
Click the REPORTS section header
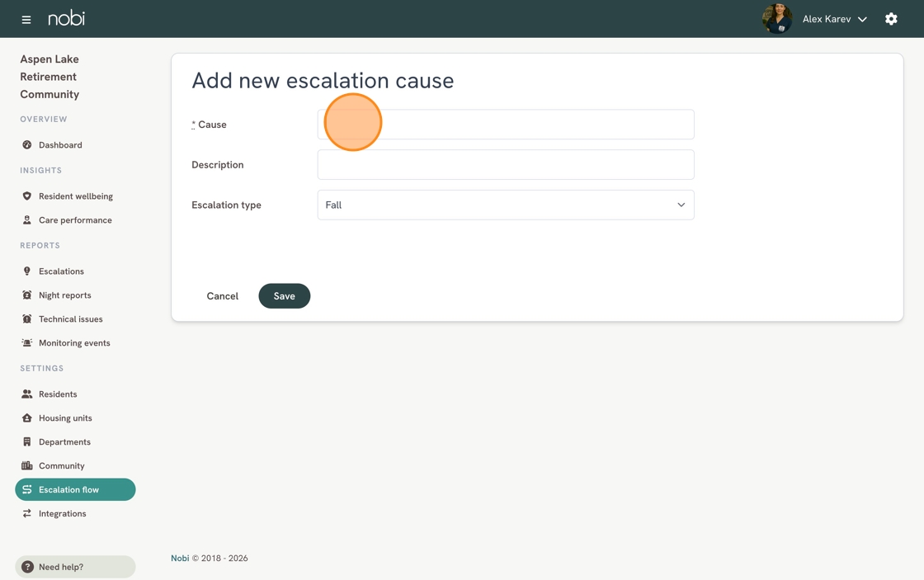click(x=40, y=245)
